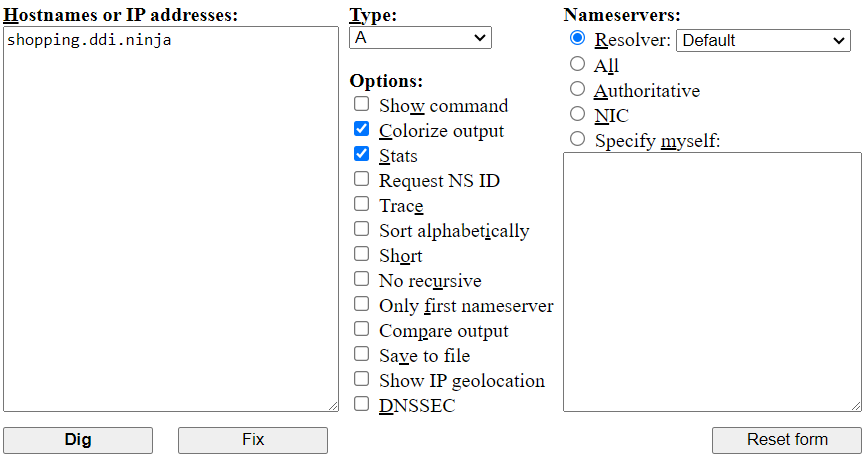This screenshot has width=865, height=472.
Task: Enable the Short output checkbox
Action: coord(361,255)
